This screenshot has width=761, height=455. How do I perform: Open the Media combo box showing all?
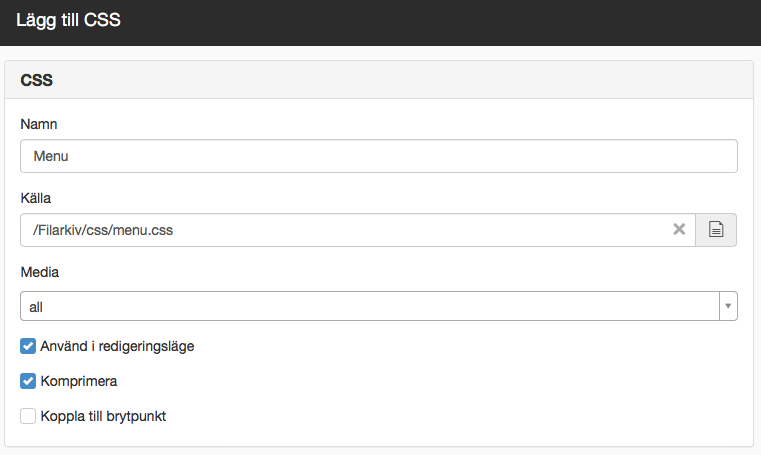point(379,306)
